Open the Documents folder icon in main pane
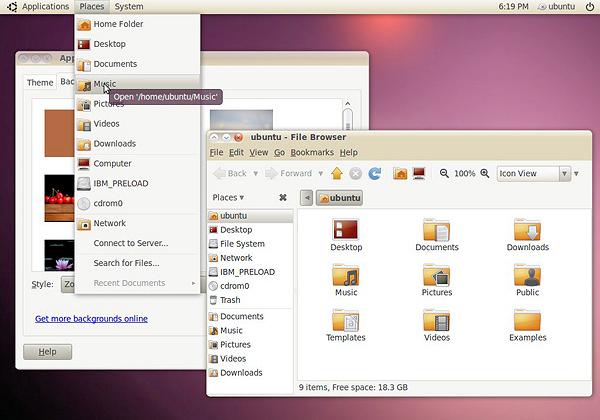This screenshot has width=600, height=420. pyautogui.click(x=436, y=230)
